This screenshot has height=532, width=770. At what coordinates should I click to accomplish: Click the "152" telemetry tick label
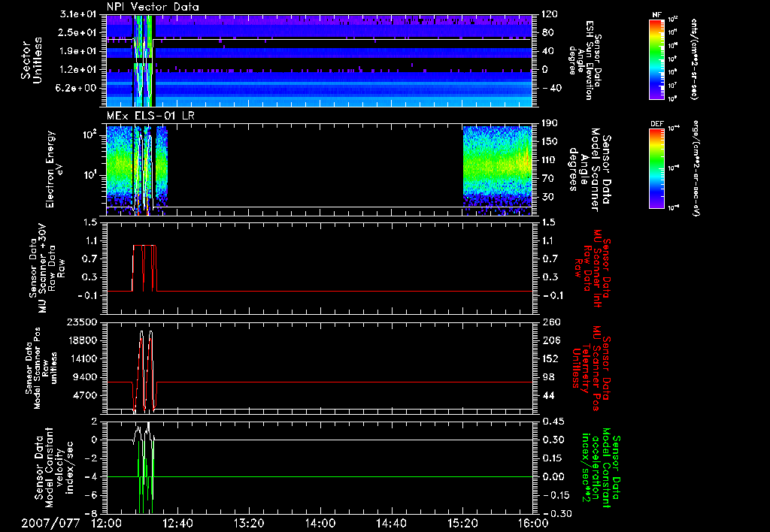click(x=550, y=358)
